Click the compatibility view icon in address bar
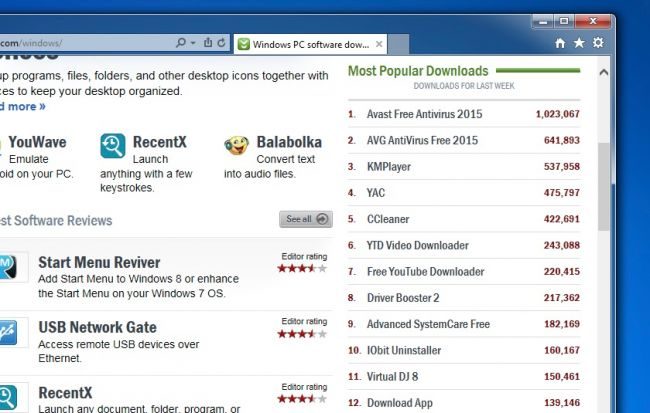The image size is (650, 413). [208, 42]
